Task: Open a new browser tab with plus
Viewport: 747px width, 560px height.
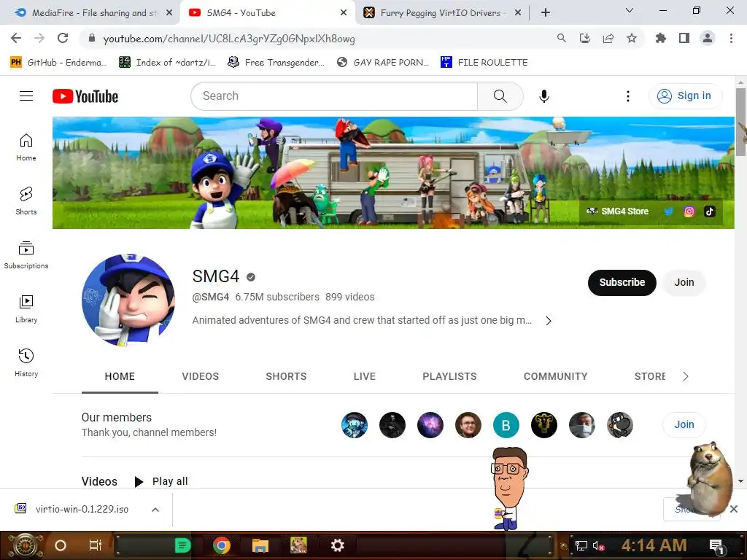Action: pyautogui.click(x=546, y=13)
